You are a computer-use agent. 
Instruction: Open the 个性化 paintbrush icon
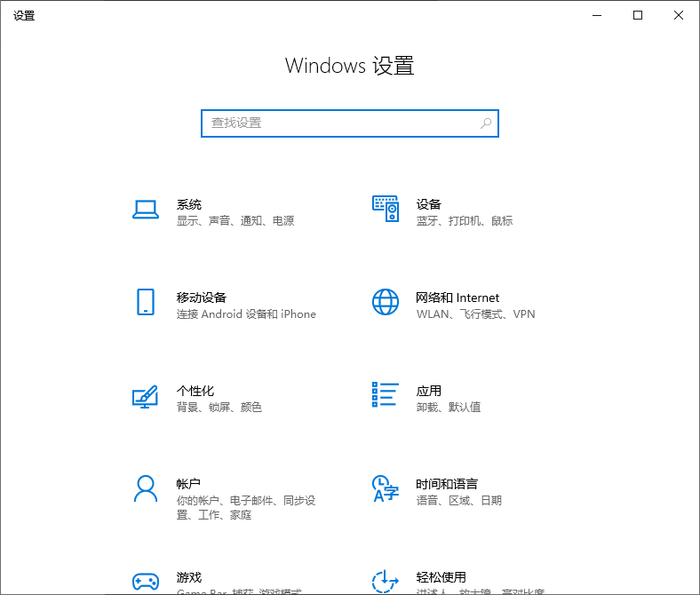pyautogui.click(x=146, y=396)
